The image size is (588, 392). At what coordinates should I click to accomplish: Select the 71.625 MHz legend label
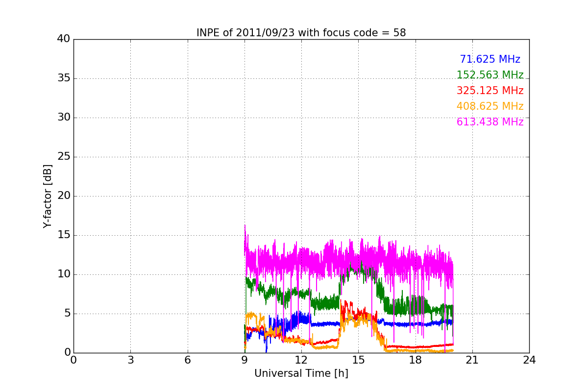(x=490, y=59)
